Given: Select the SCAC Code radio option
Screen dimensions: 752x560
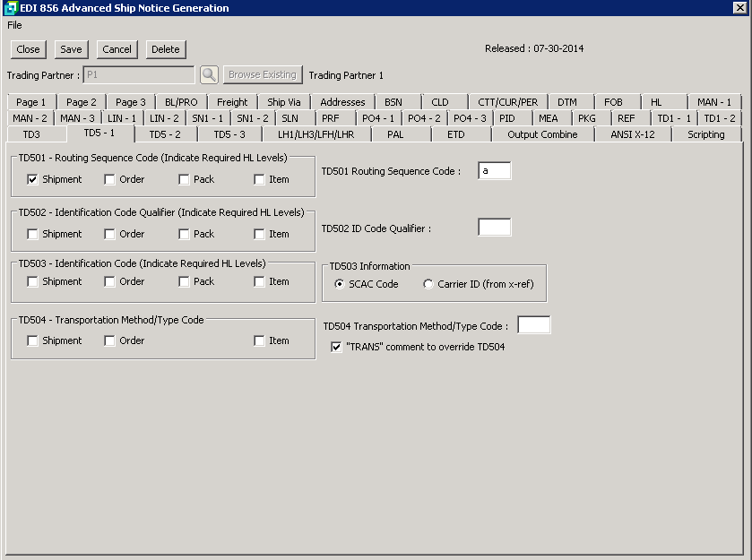Looking at the screenshot, I should [x=340, y=284].
